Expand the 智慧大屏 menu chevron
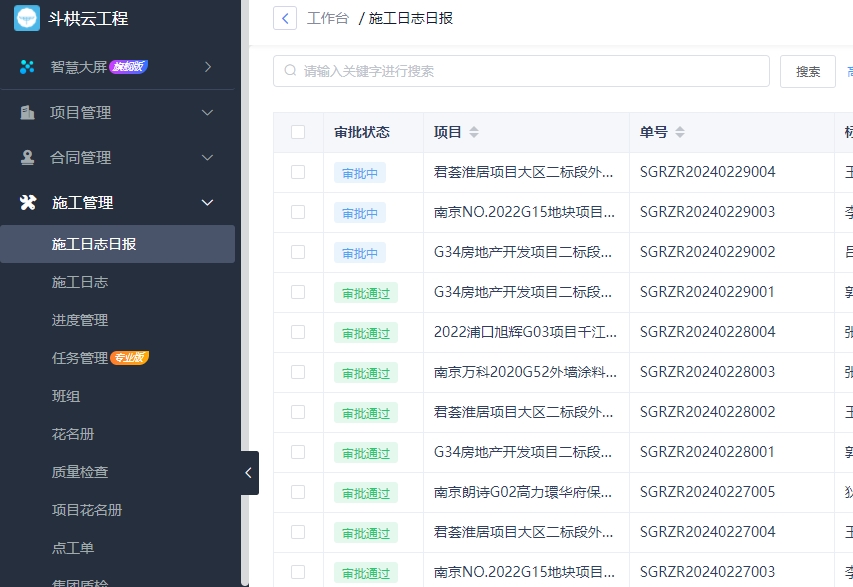This screenshot has height=587, width=853. (x=208, y=67)
